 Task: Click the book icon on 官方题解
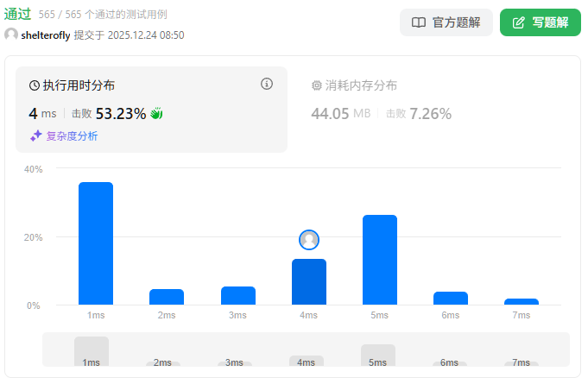tap(419, 22)
